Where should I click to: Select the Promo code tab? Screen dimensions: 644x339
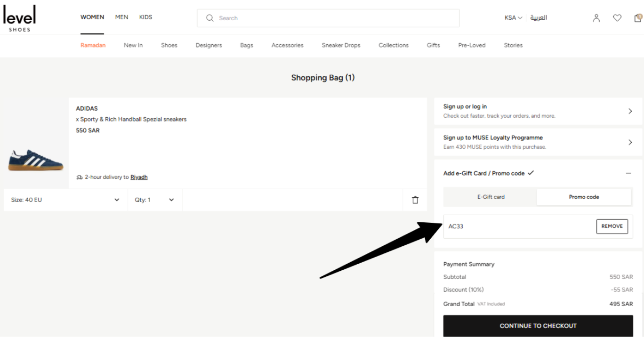point(584,197)
